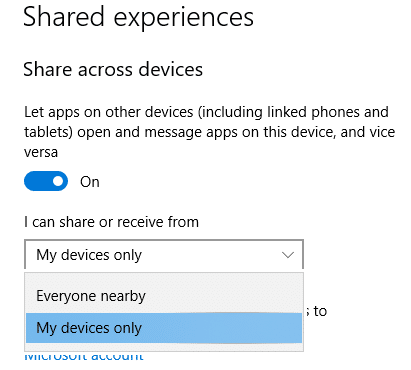The width and height of the screenshot is (411, 370).
Task: Click the "My devices only" text in combo box
Action: 89,255
